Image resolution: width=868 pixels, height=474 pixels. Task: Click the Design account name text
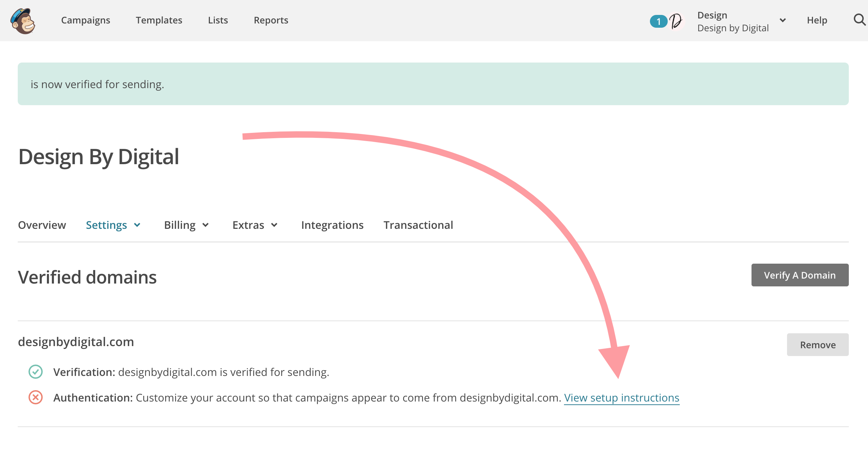coord(712,15)
